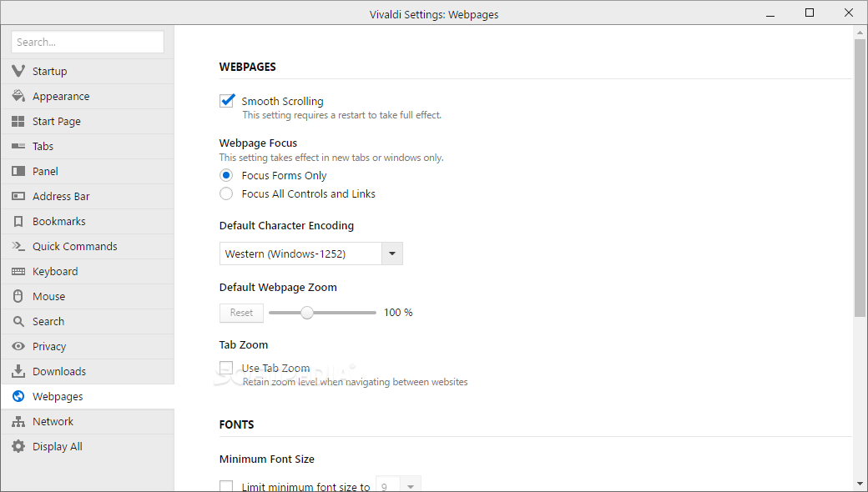Click the Privacy eye icon
868x492 pixels.
[18, 346]
